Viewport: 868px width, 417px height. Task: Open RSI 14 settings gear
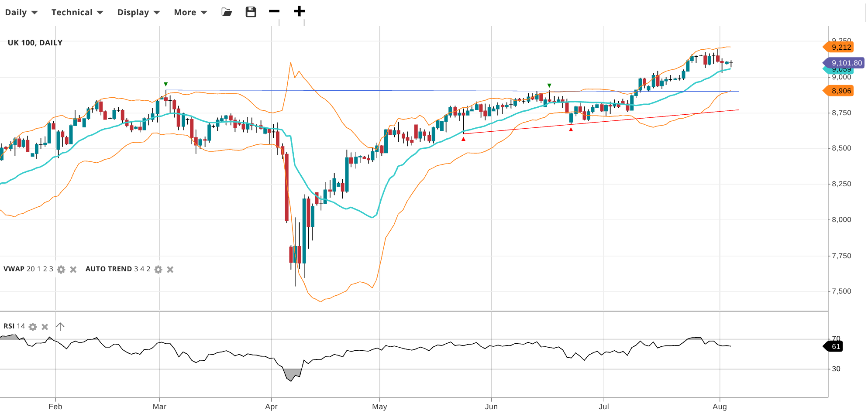coord(33,327)
